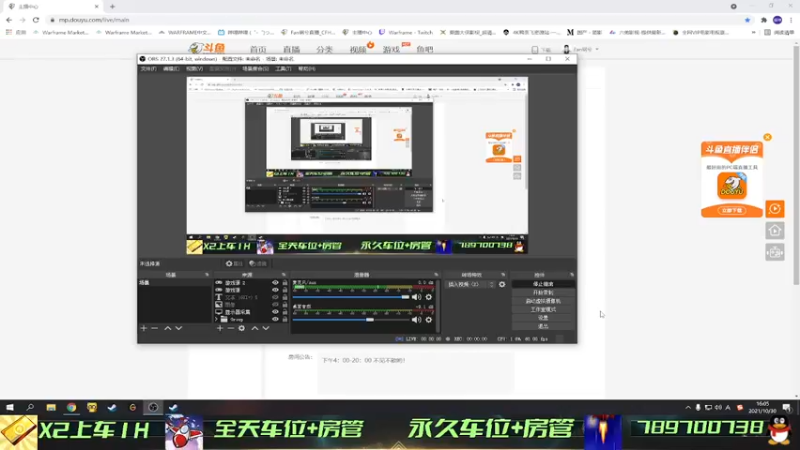Adjust 麦克风/Aux volume slider
The height and width of the screenshot is (450, 800).
click(351, 297)
